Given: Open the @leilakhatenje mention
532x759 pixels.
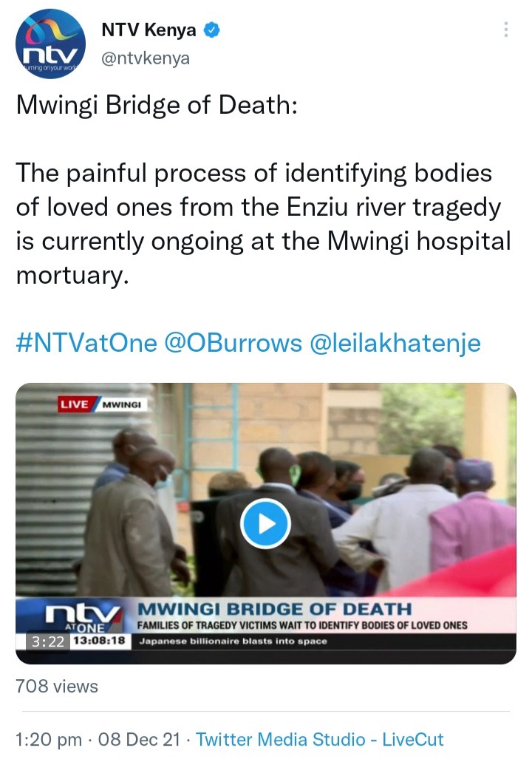Looking at the screenshot, I should (395, 343).
